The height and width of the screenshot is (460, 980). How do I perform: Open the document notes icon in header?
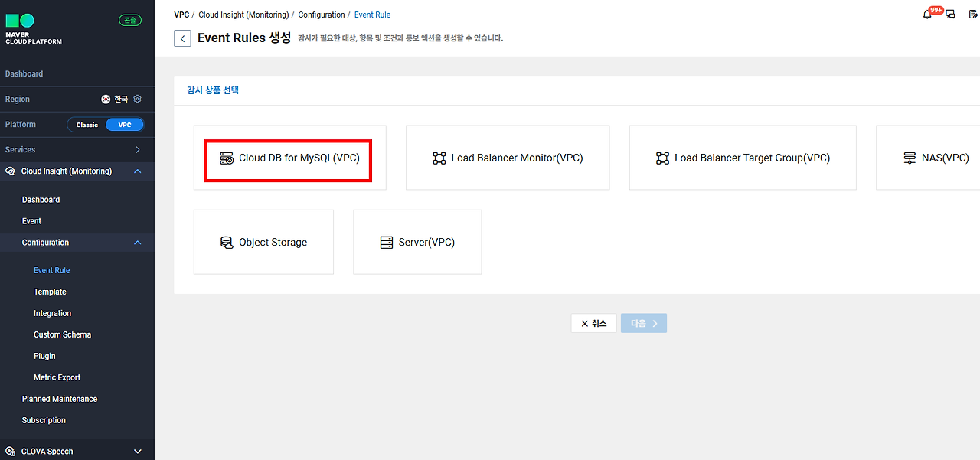(973, 15)
